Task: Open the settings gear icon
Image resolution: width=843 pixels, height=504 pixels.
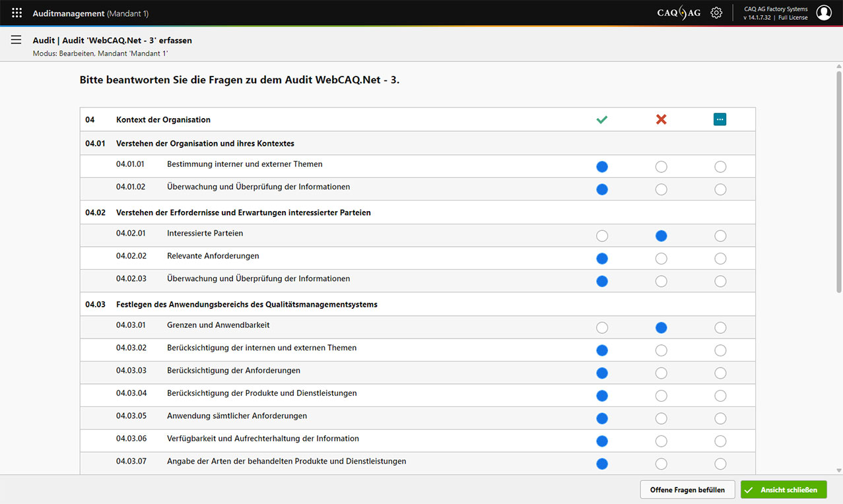Action: pyautogui.click(x=716, y=13)
